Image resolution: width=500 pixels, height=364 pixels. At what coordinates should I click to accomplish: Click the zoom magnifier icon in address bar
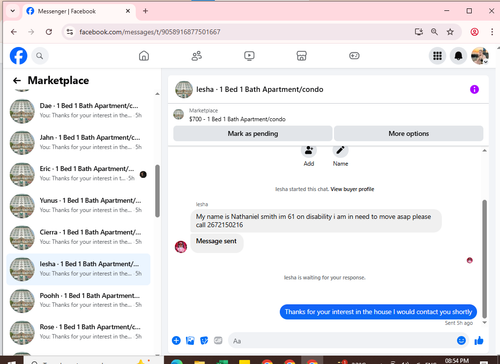click(x=434, y=32)
